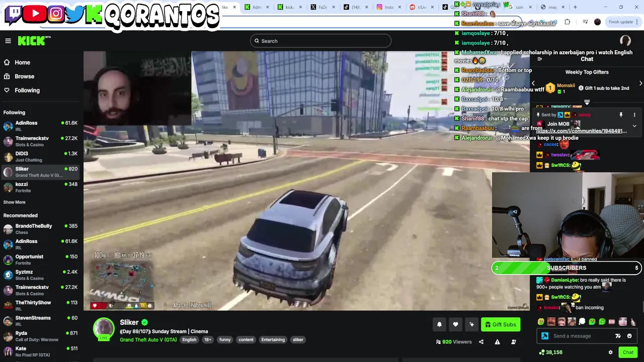Select the 18+ tag
This screenshot has height=362, width=644.
tap(207, 340)
